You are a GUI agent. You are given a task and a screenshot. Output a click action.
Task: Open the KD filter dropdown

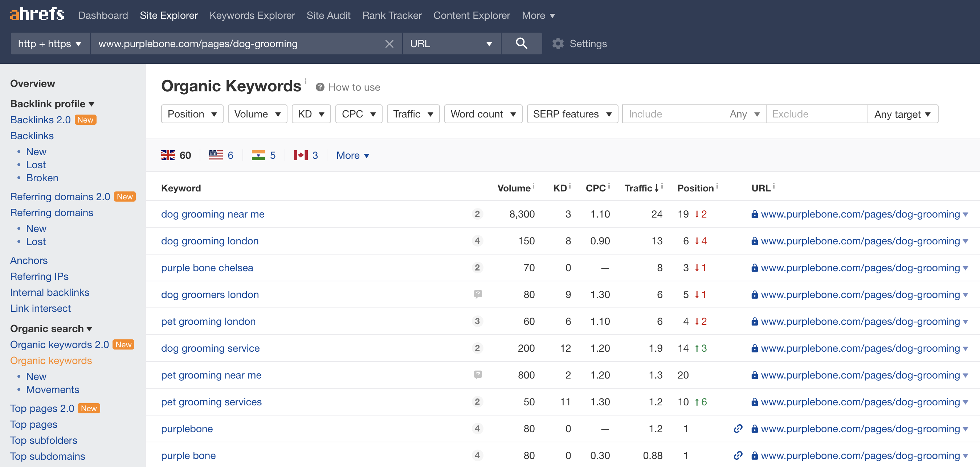pos(311,114)
